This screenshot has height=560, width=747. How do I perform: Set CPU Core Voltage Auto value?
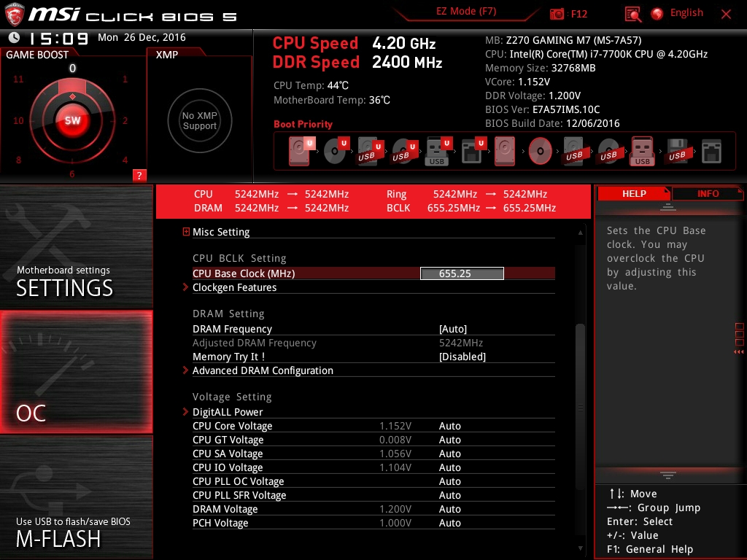[449, 426]
